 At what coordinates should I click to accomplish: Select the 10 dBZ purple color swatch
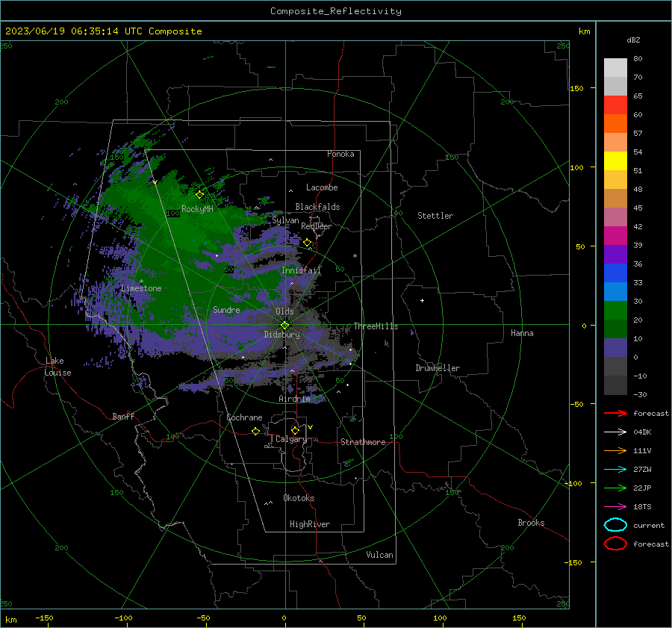tap(615, 348)
